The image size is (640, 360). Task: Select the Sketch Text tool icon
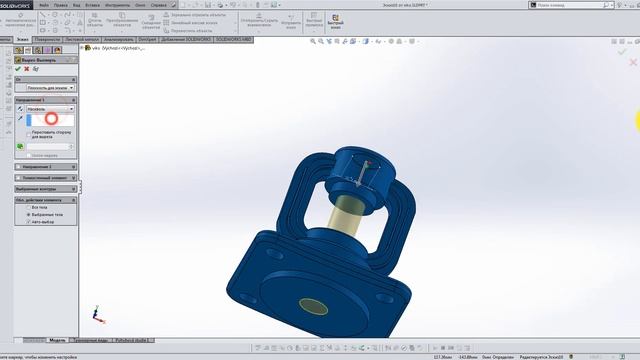pos(80,23)
